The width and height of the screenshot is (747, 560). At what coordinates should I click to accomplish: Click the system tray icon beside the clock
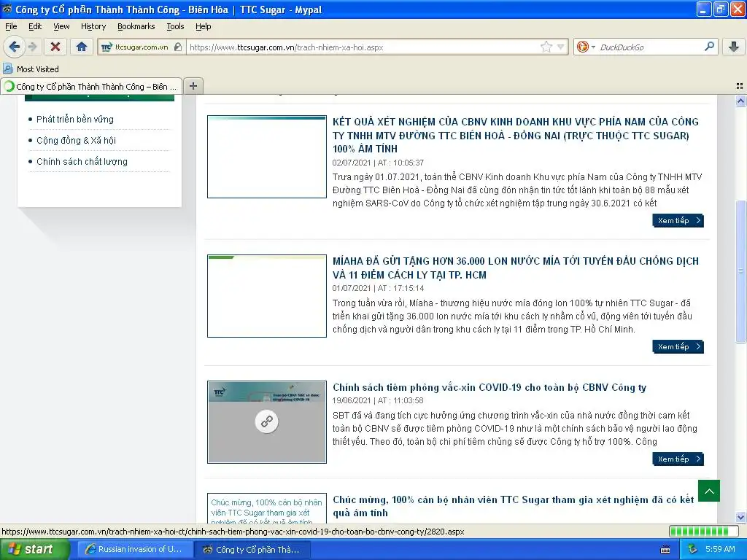click(x=692, y=550)
